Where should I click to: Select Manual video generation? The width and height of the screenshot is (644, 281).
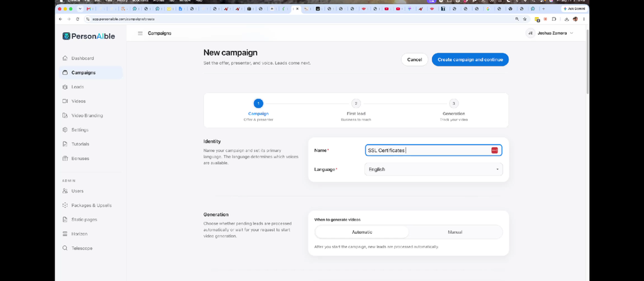(x=455, y=232)
